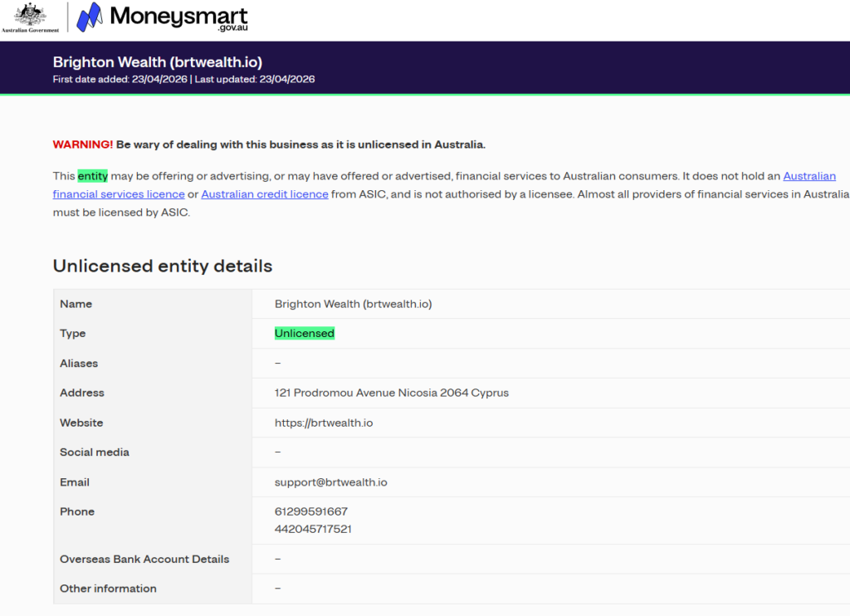Click the Moneysmart blue logo mark
This screenshot has height=616, width=850.
click(90, 17)
